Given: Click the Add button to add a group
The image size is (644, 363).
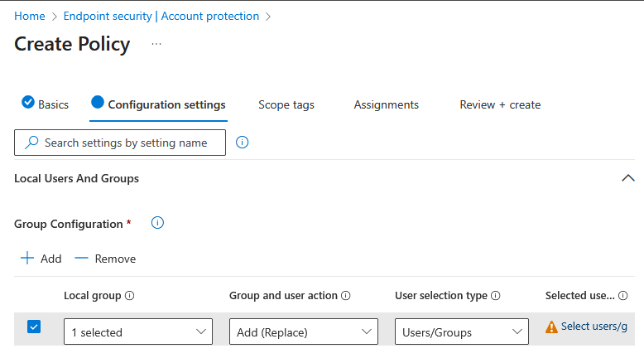Looking at the screenshot, I should point(41,259).
